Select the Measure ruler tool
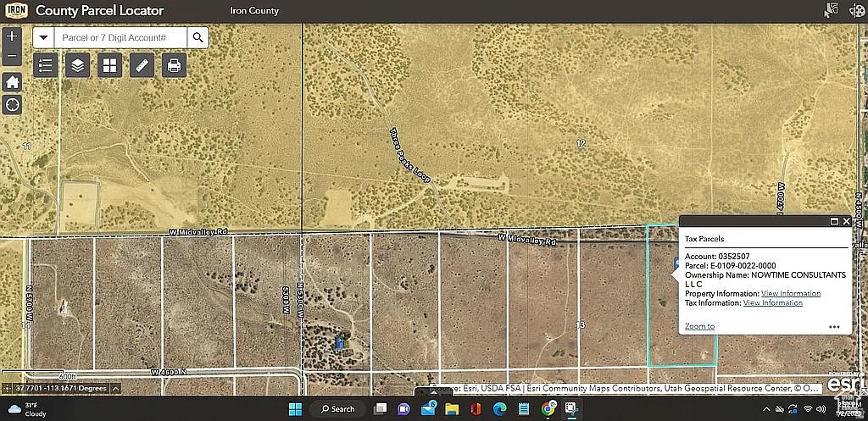868x421 pixels. click(142, 65)
